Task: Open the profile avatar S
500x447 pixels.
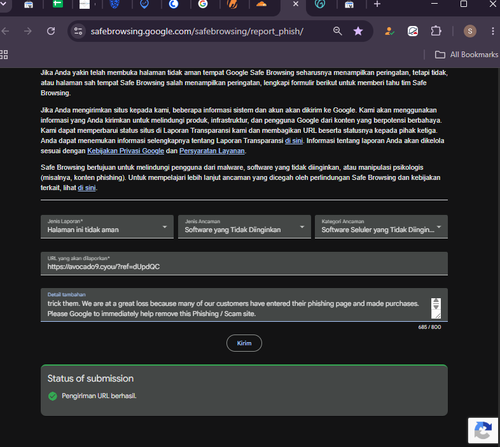Action: point(470,31)
